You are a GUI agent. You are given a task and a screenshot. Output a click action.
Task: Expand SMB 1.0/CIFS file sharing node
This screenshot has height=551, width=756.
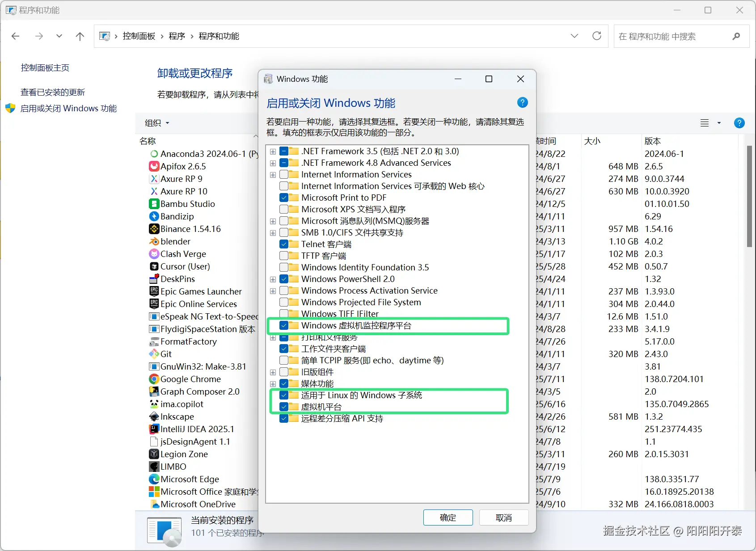[273, 233]
